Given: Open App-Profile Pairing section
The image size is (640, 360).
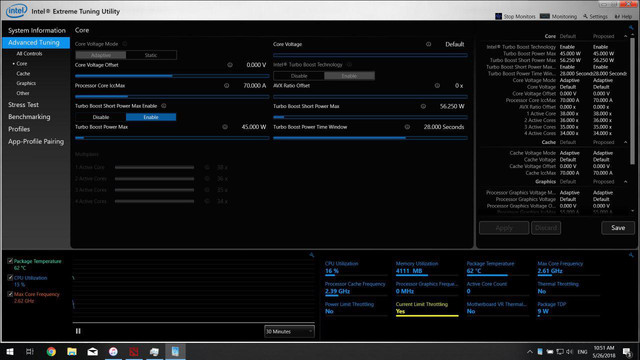Looking at the screenshot, I should 36,142.
